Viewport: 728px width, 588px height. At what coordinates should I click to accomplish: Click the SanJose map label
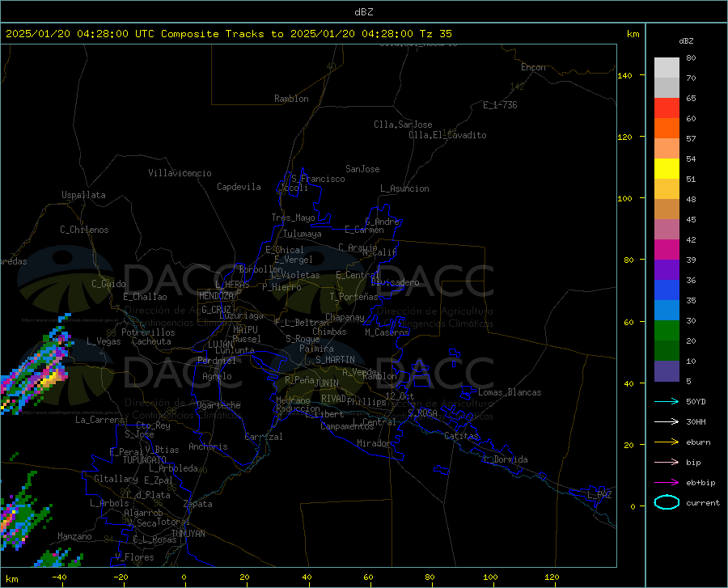pyautogui.click(x=362, y=169)
